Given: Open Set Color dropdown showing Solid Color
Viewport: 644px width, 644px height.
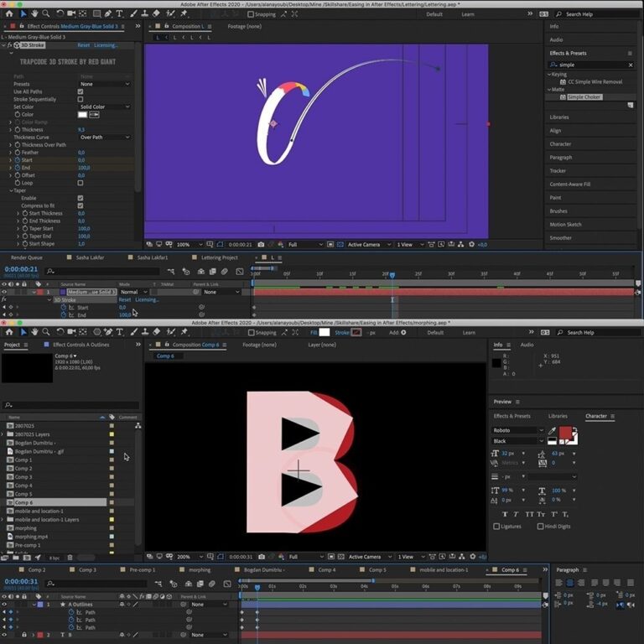Looking at the screenshot, I should (x=105, y=106).
